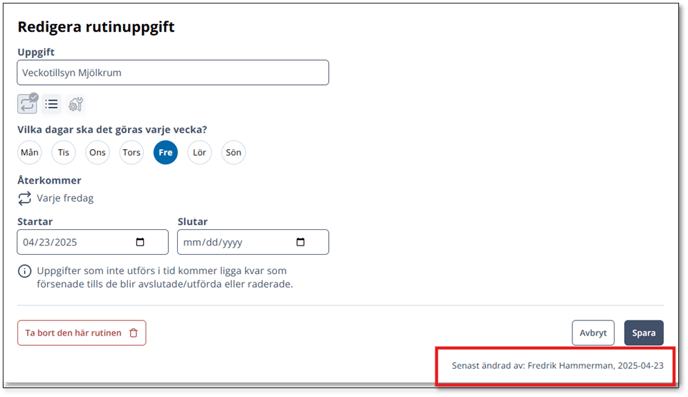Toggle the Tis weekday button
The image size is (688, 397).
tap(64, 153)
